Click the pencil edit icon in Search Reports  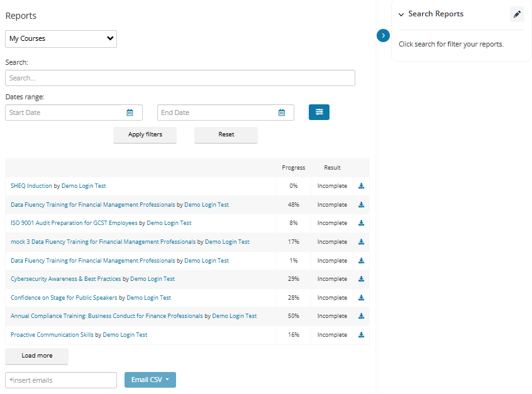517,14
